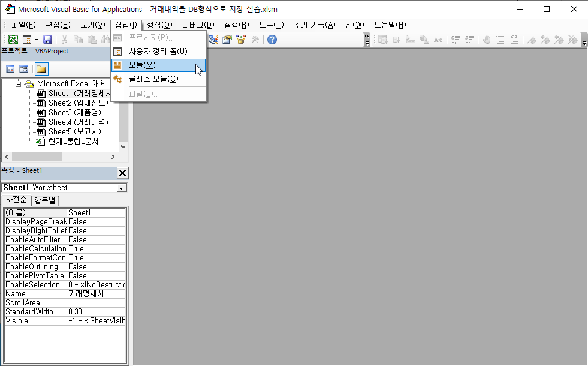588x366 pixels.
Task: Click the Copy toolbar icon
Action: click(78, 40)
